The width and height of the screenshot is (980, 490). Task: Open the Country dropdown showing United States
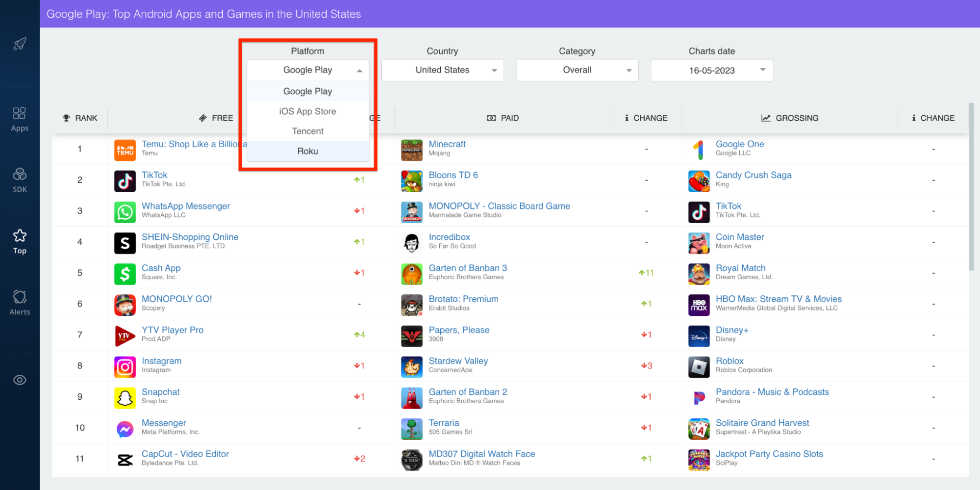443,70
